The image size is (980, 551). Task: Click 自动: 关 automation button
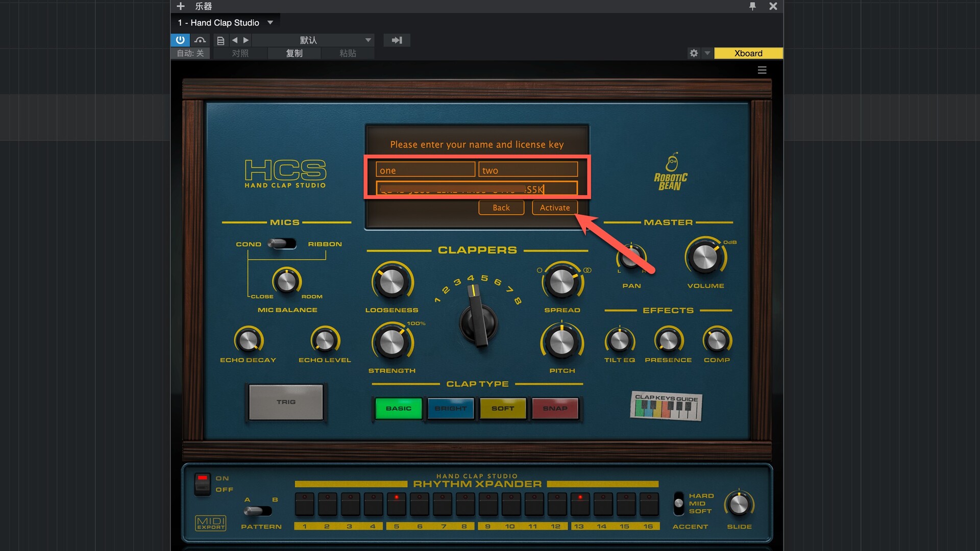click(x=190, y=53)
